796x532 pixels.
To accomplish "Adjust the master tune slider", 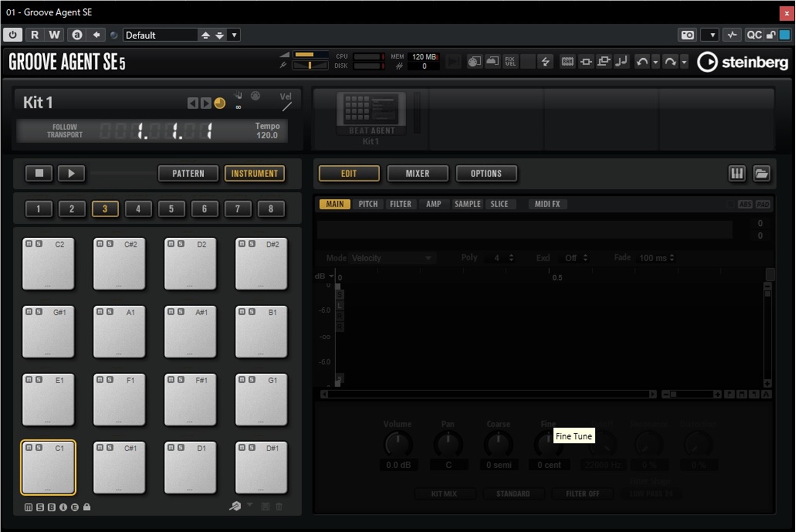I will [x=310, y=65].
